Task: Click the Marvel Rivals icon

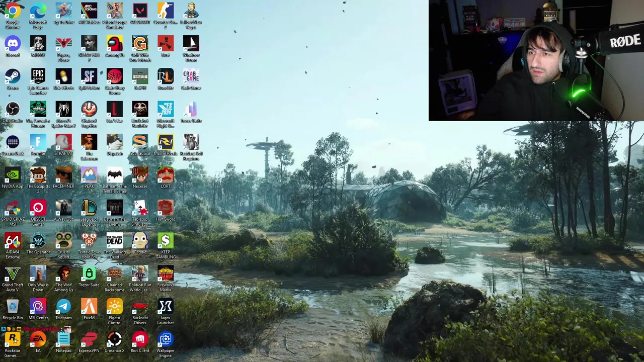Action: tap(166, 142)
